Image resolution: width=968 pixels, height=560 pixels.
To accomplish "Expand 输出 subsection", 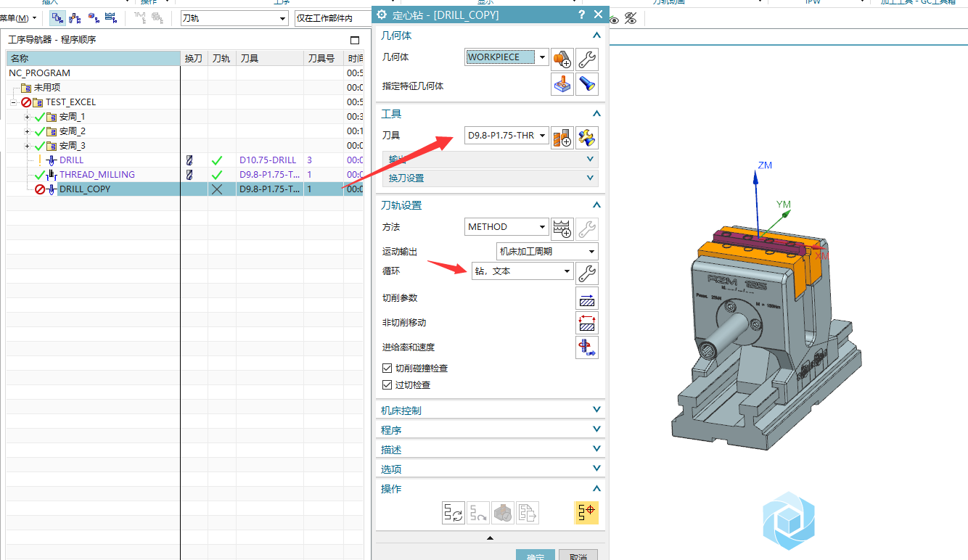I will [x=491, y=159].
